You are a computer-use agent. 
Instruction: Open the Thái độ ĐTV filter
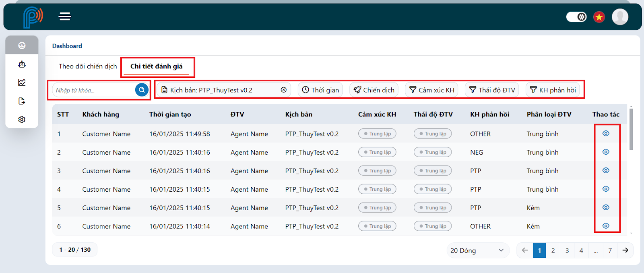point(492,90)
